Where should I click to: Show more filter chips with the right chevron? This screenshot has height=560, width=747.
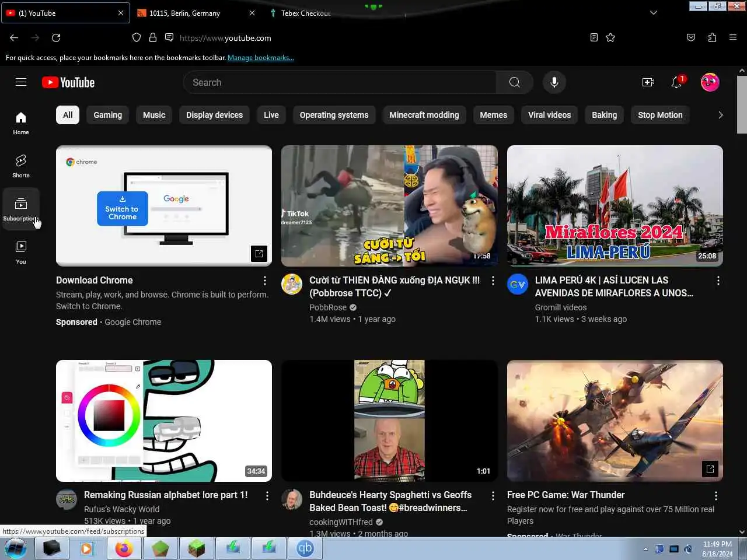pos(721,115)
